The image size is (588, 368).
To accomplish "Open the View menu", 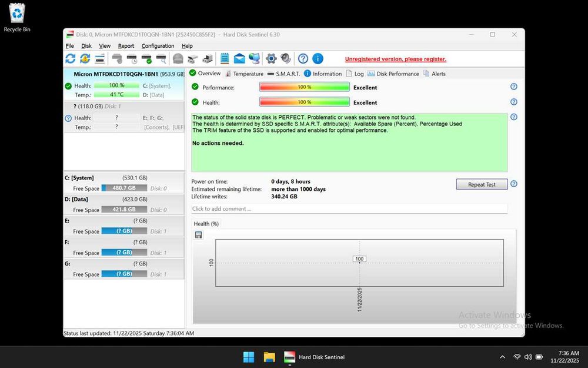I will tap(105, 46).
